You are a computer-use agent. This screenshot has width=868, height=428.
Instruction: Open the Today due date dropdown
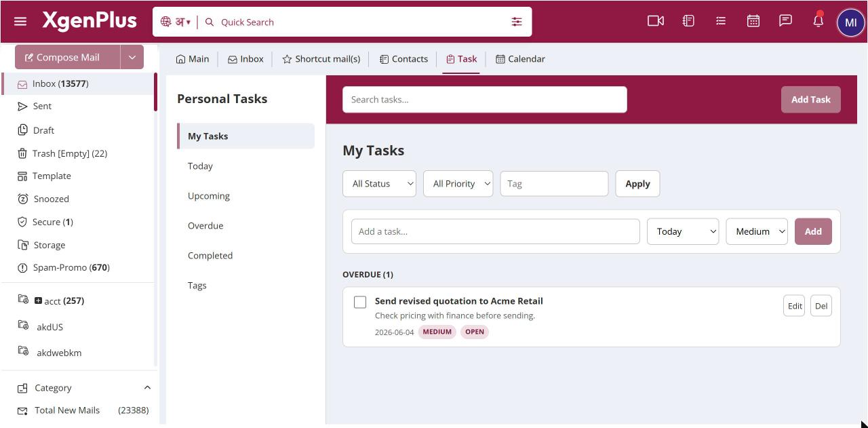683,231
